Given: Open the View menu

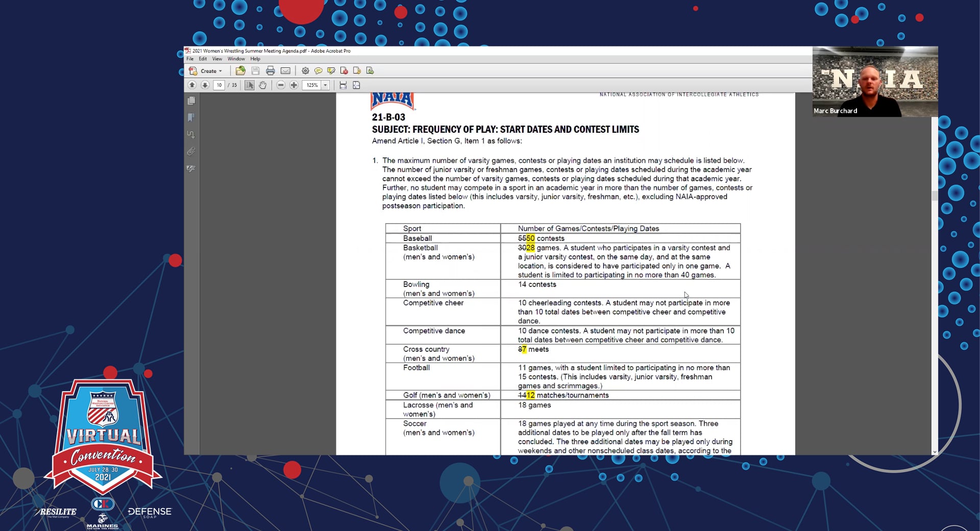Looking at the screenshot, I should (x=217, y=59).
